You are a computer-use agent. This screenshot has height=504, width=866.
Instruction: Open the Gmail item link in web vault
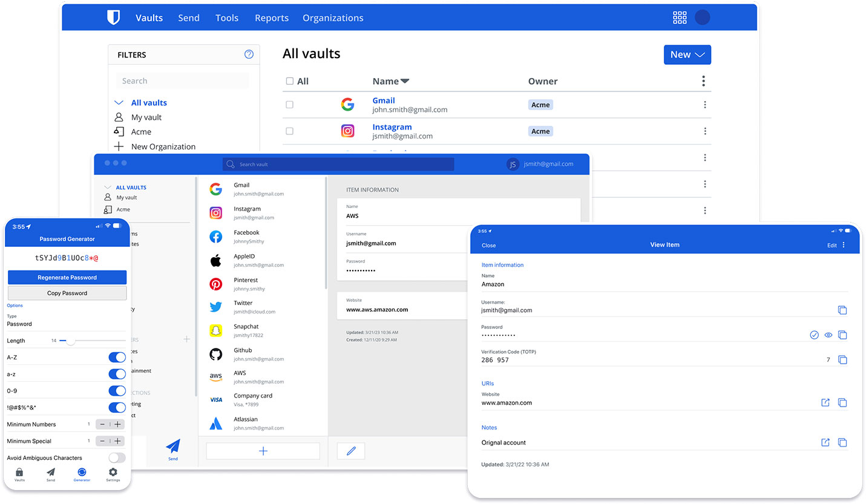(384, 100)
